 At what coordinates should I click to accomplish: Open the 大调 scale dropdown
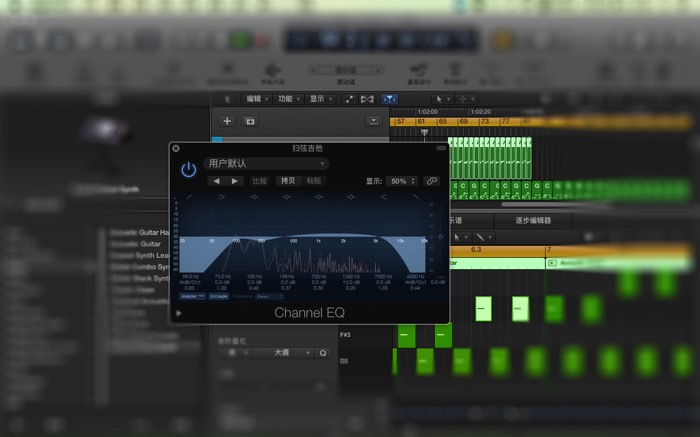point(283,353)
